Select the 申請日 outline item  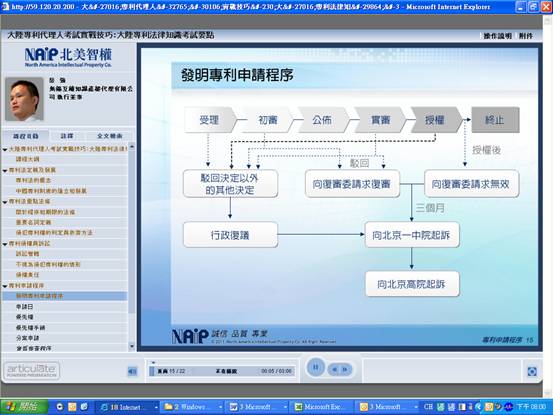pos(24,307)
